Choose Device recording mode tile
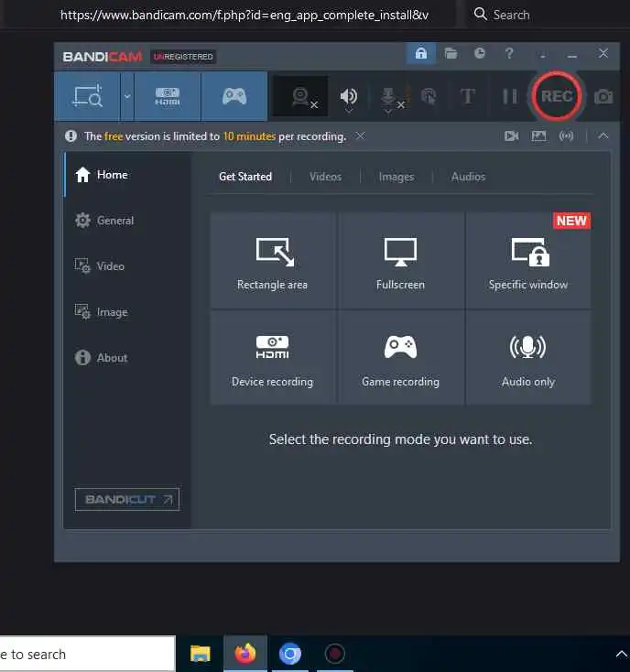Image resolution: width=630 pixels, height=672 pixels. (273, 357)
